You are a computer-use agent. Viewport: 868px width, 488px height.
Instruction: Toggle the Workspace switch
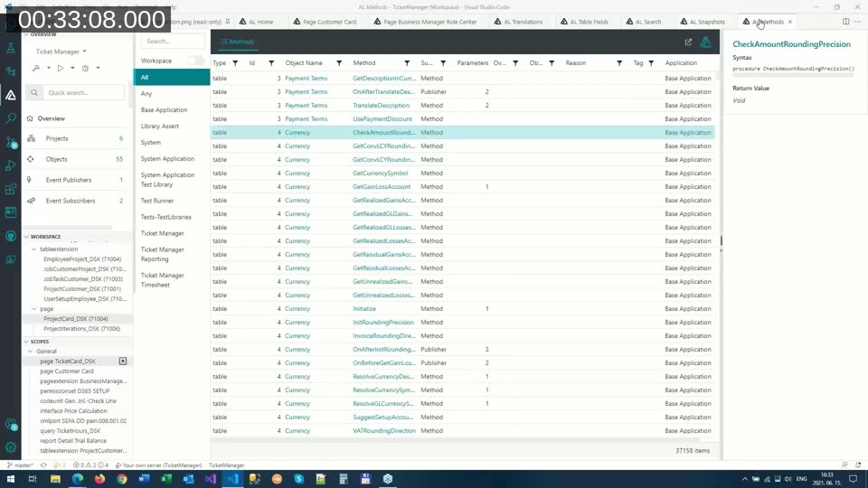coord(195,61)
